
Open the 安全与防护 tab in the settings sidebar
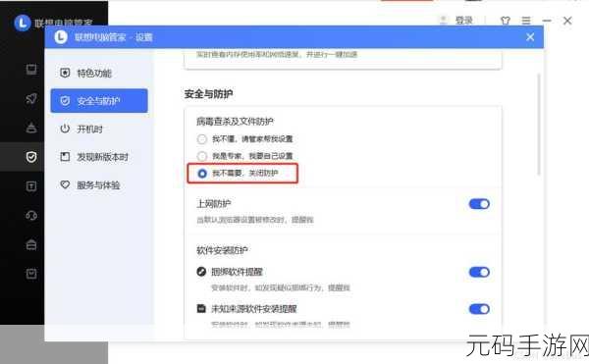coord(99,101)
